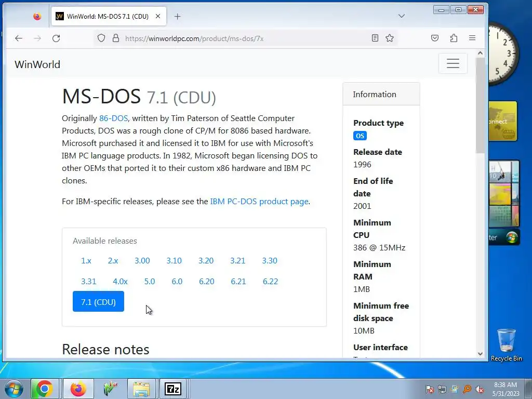Open the green pinned taskbar app
The width and height of the screenshot is (532, 399).
point(110,389)
